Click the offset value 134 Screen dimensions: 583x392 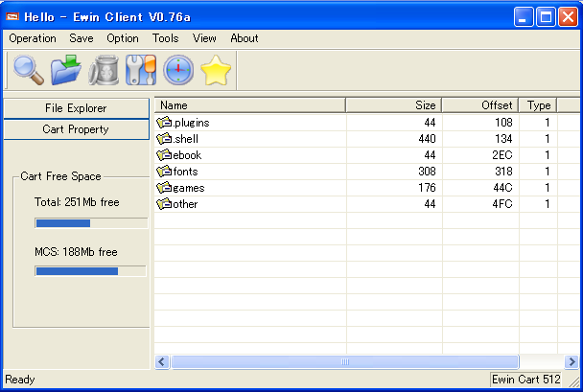pyautogui.click(x=503, y=139)
